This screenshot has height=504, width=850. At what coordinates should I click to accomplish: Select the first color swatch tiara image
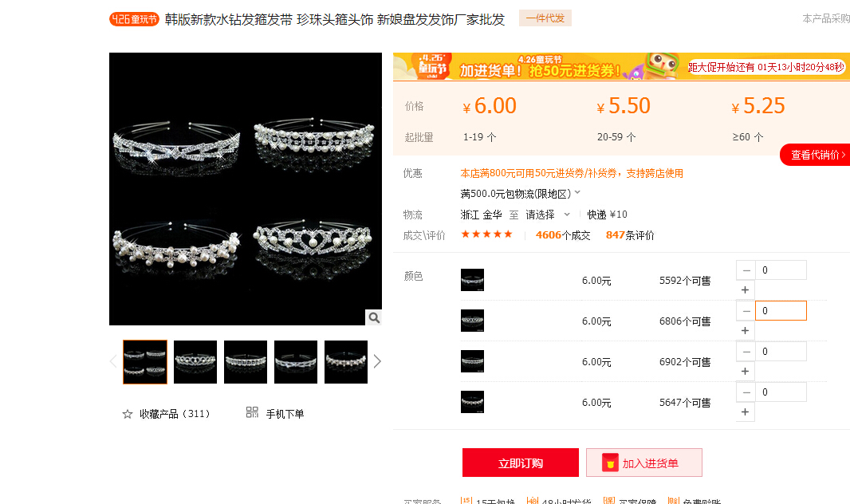472,280
